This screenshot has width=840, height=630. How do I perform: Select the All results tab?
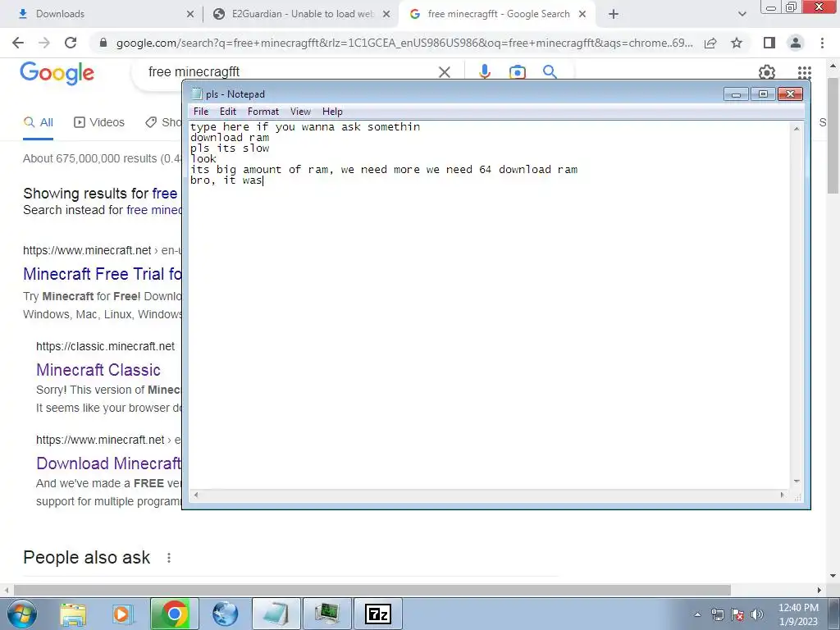[x=38, y=122]
